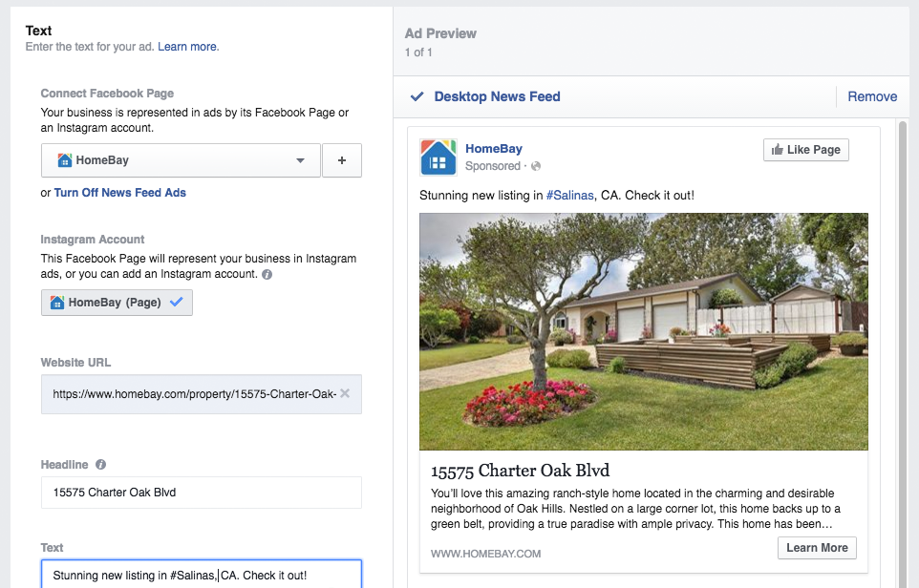Click the ad Text input field
The height and width of the screenshot is (588, 919).
(201, 575)
